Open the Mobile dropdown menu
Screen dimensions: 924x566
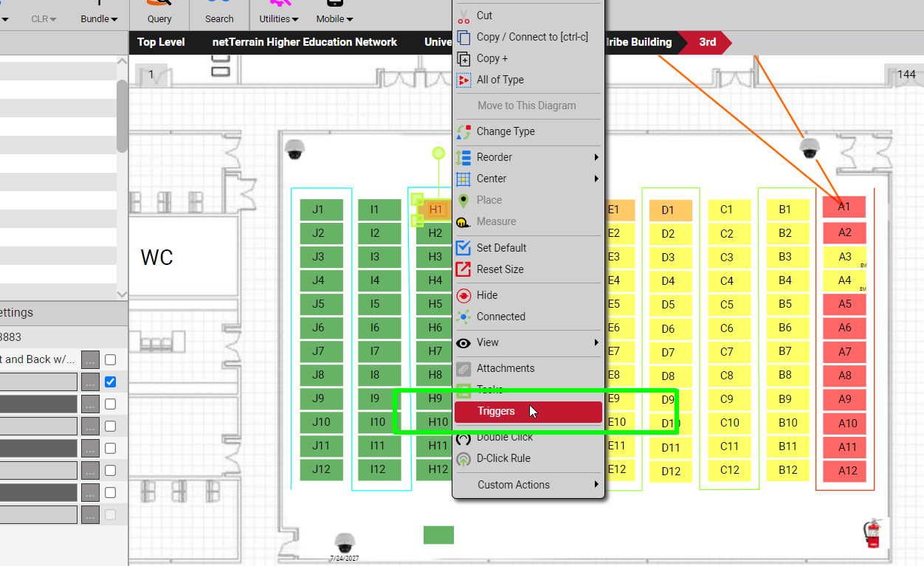pyautogui.click(x=334, y=18)
